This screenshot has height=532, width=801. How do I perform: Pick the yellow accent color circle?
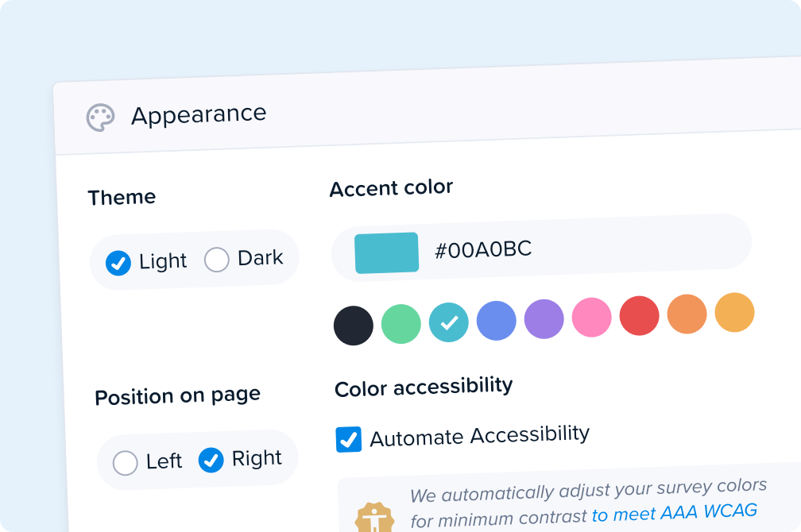tap(734, 313)
